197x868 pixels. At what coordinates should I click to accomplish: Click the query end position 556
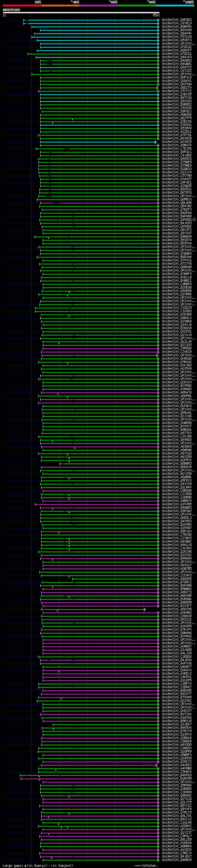[155, 15]
